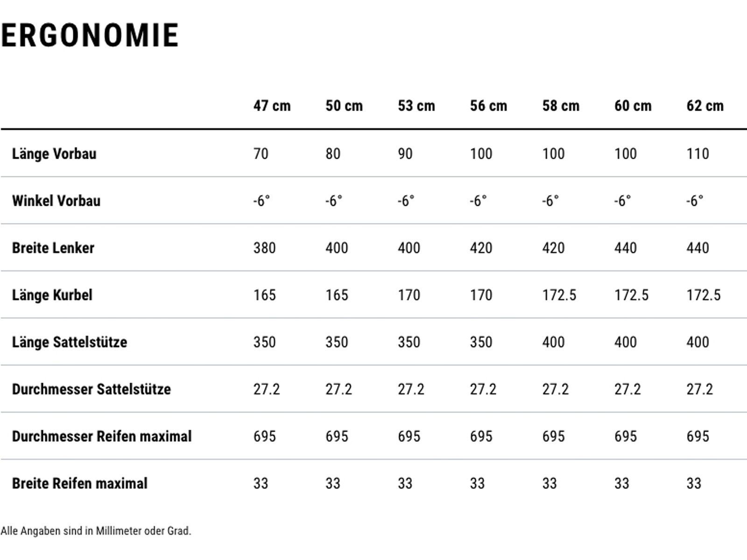Click the Breite Lenker row label

(x=53, y=248)
